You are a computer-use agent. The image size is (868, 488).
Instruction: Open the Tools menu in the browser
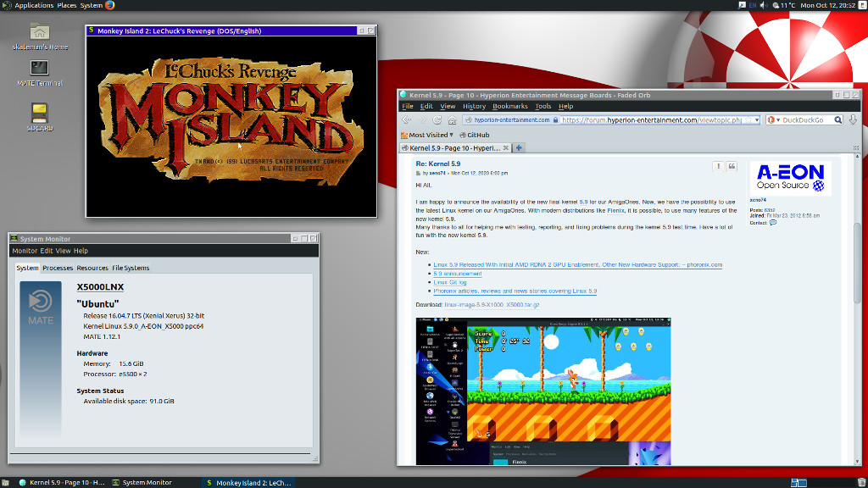(x=542, y=106)
